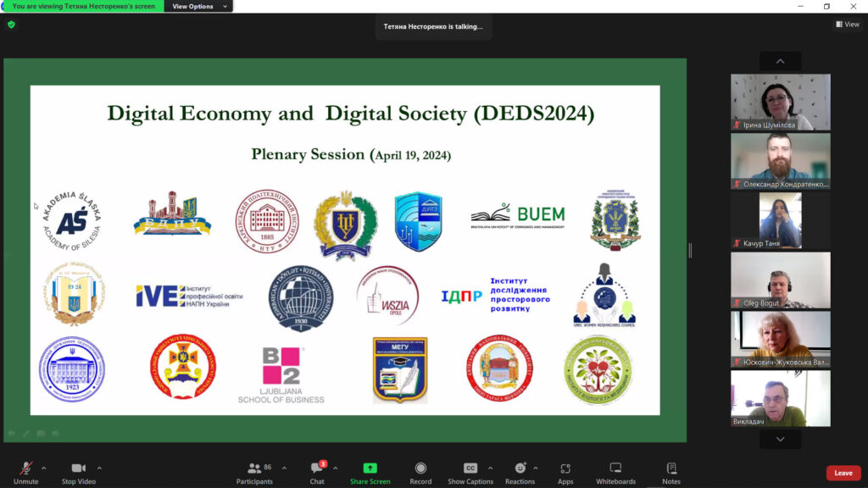
Task: Click the green encryption shield icon
Action: click(11, 25)
